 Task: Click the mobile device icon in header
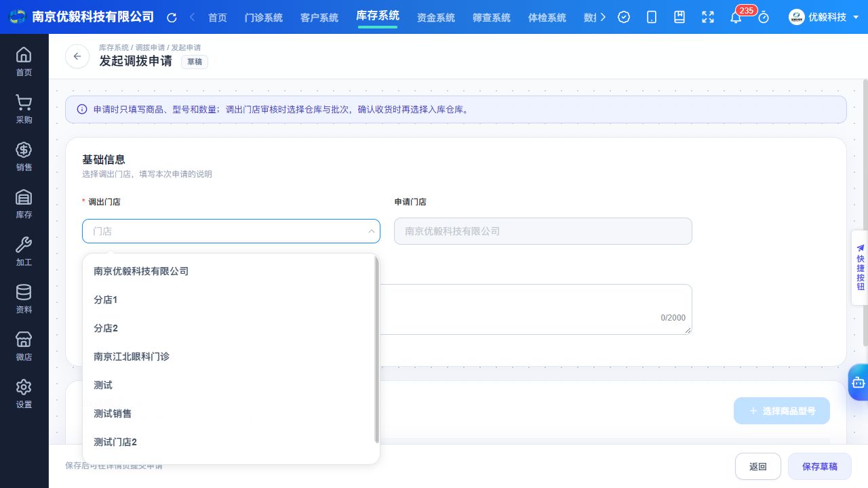coord(652,18)
